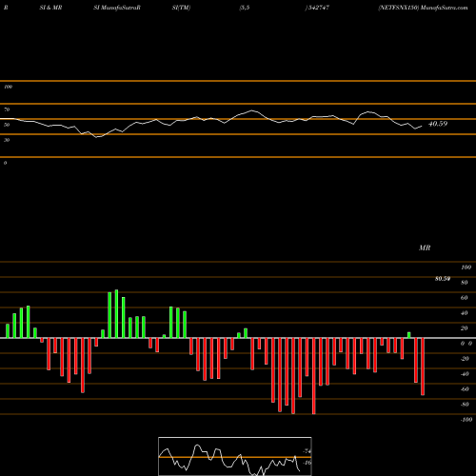The height and width of the screenshot is (476, 476).
Task: Click the SI MunafaSutraR header text
Action: tap(117, 8)
